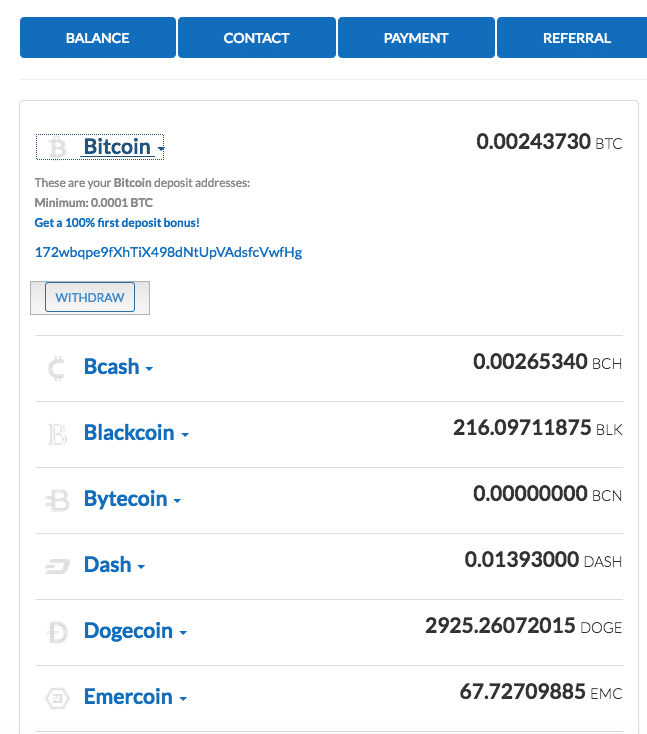
Task: Select the 0.00265340 BCH balance
Action: click(547, 362)
